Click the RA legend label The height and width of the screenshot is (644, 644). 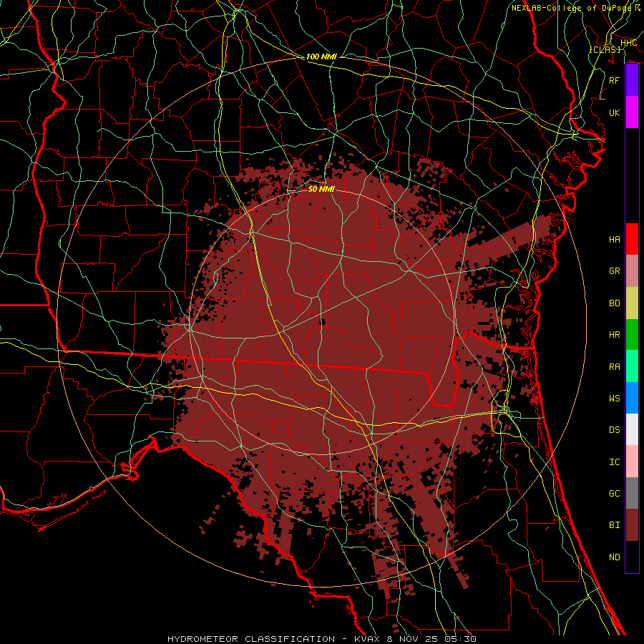tap(614, 366)
